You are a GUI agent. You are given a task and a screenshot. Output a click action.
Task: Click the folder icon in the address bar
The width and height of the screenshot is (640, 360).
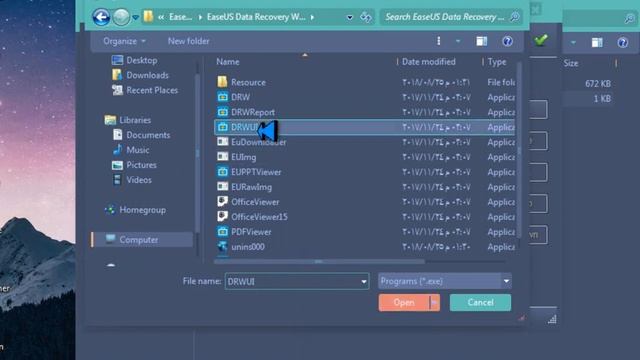click(x=149, y=17)
